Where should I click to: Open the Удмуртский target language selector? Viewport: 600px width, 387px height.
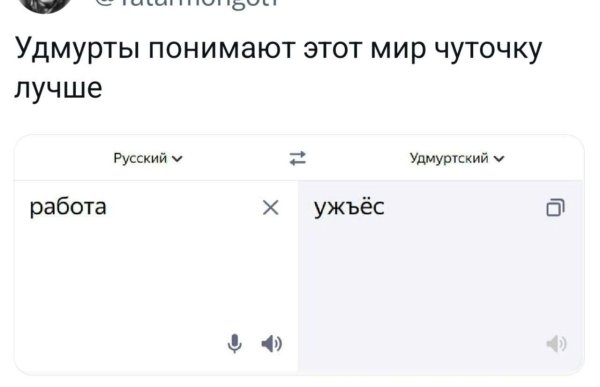tap(457, 158)
